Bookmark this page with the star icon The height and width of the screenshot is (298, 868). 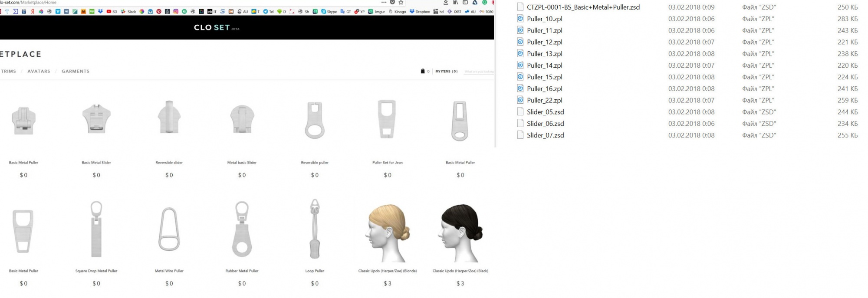(401, 3)
